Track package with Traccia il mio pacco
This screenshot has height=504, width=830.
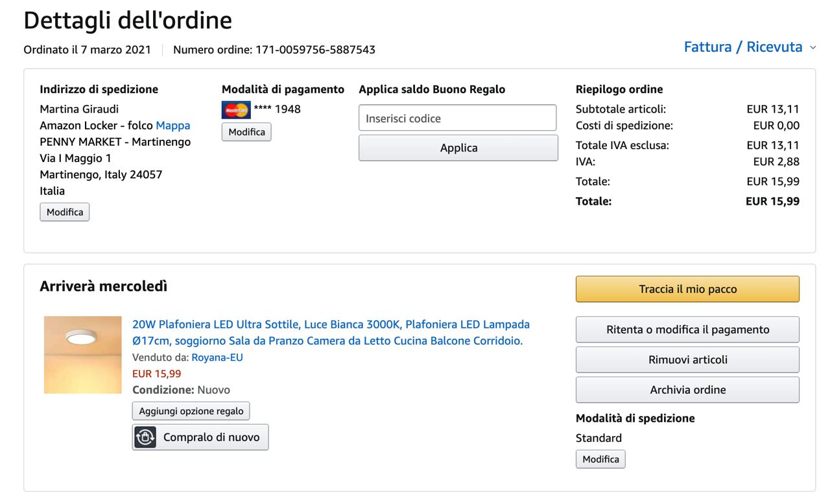click(x=687, y=290)
